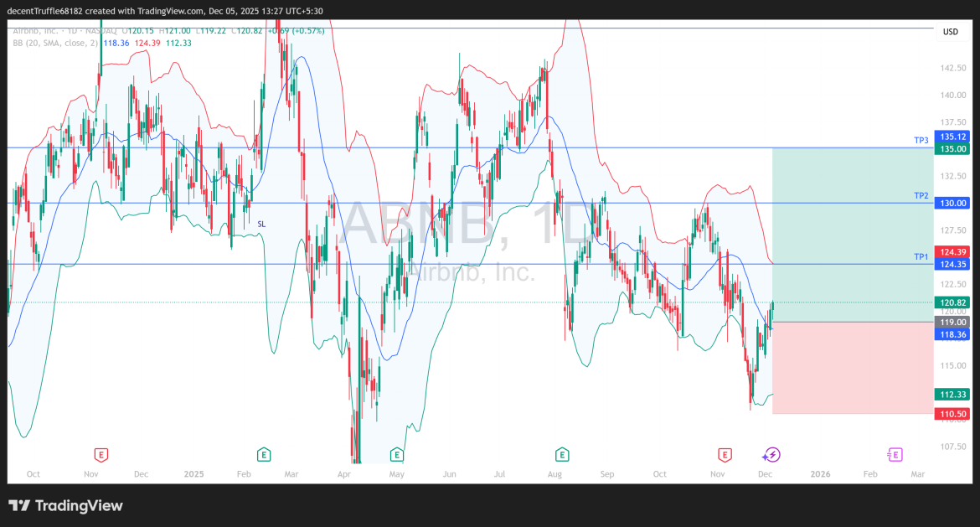Screen dimensions: 980x527
Task: Click the green 120.82 current price tag
Action: coord(953,302)
